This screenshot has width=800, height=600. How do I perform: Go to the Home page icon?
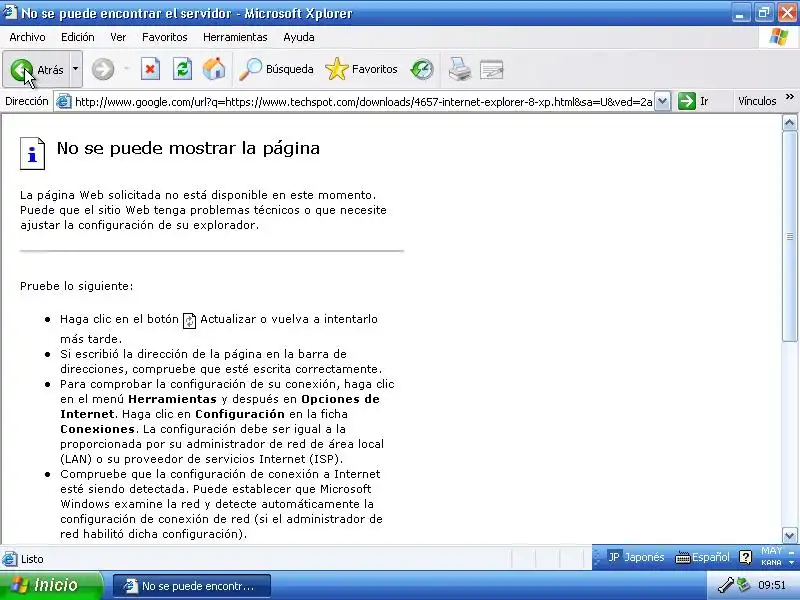coord(214,69)
